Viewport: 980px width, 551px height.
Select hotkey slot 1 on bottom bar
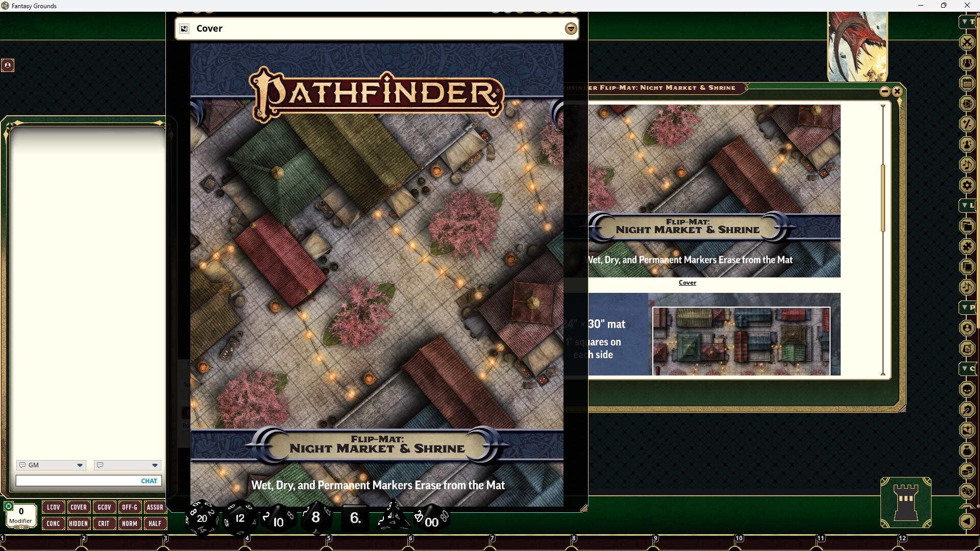click(41, 542)
